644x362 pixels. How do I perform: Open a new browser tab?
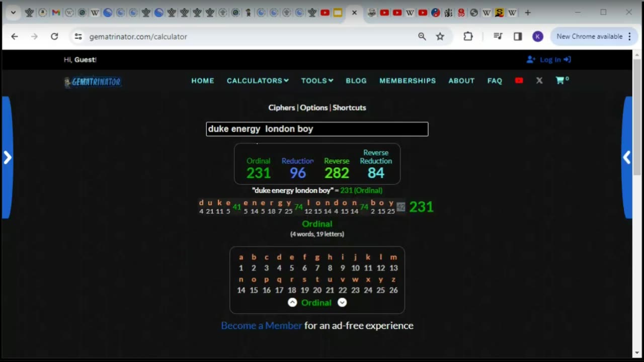[528, 13]
